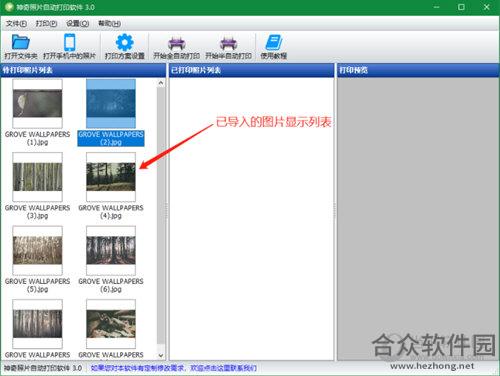Screen dimensions: 500x376
Task: Select GROVE WALLPAPERS (1).jpg thumbnail
Action: [x=37, y=104]
